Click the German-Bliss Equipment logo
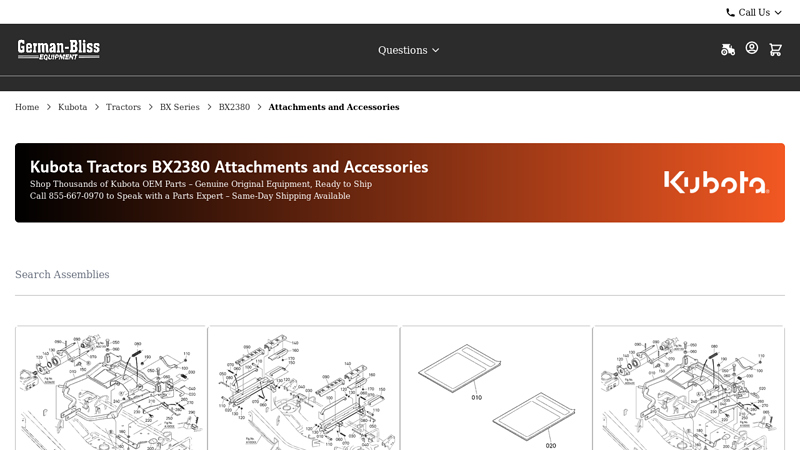Viewport: 800px width, 450px height. coord(59,50)
